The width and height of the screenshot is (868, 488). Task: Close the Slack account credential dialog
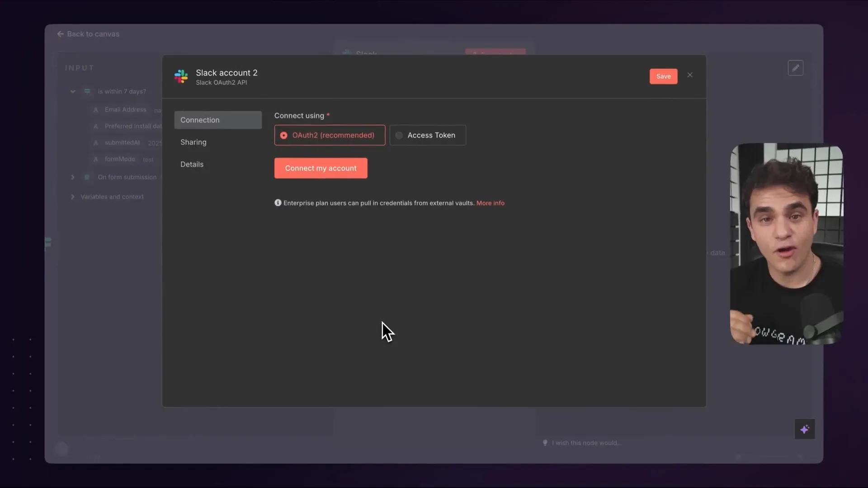(x=690, y=75)
